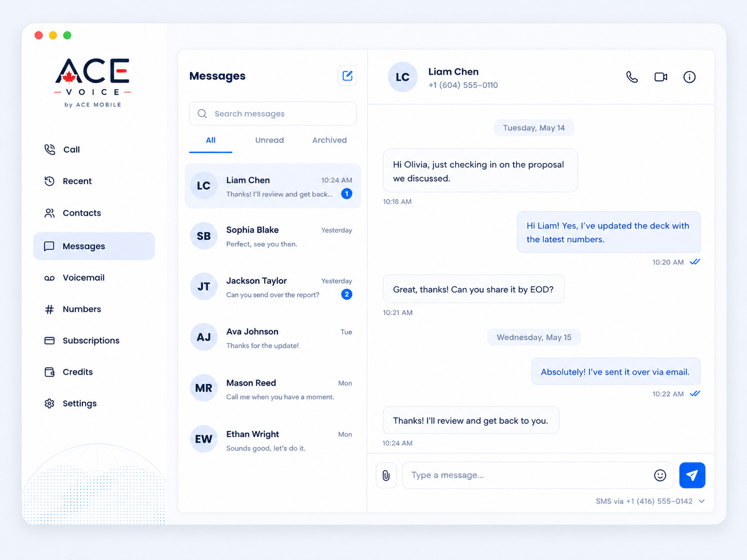
Task: Click the Numbers hash icon in sidebar
Action: click(50, 309)
